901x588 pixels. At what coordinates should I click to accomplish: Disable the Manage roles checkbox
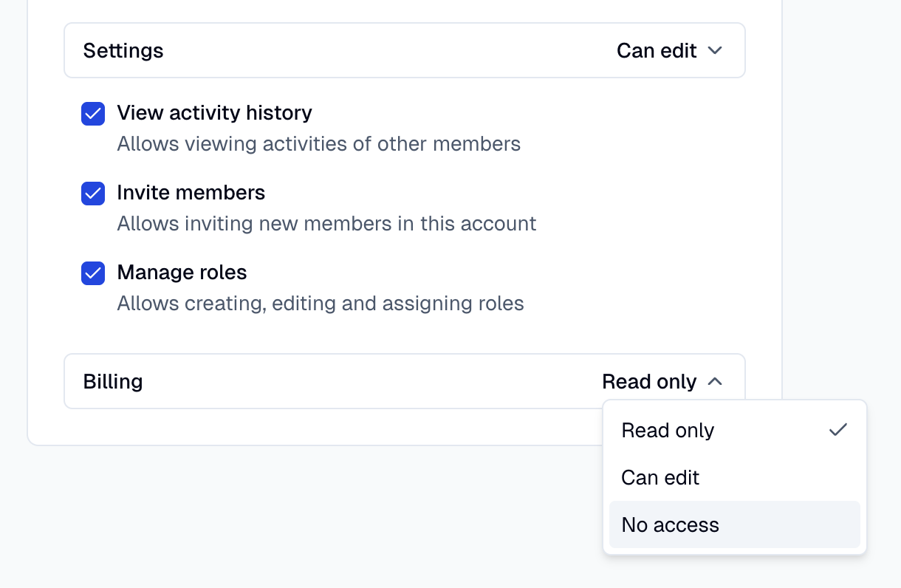click(x=93, y=273)
